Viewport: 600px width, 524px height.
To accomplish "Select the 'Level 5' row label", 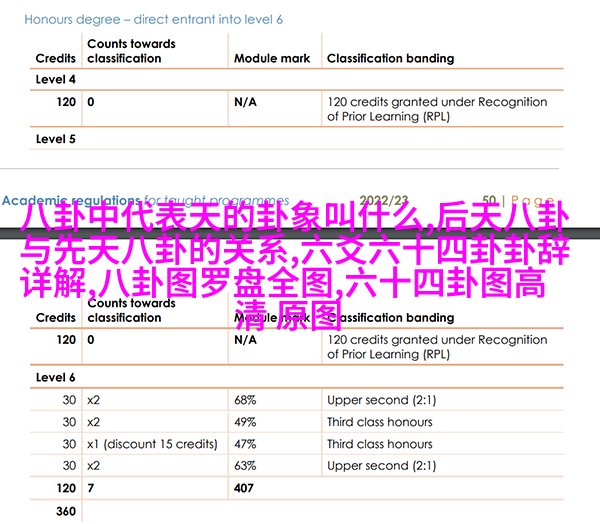I will pos(55,139).
